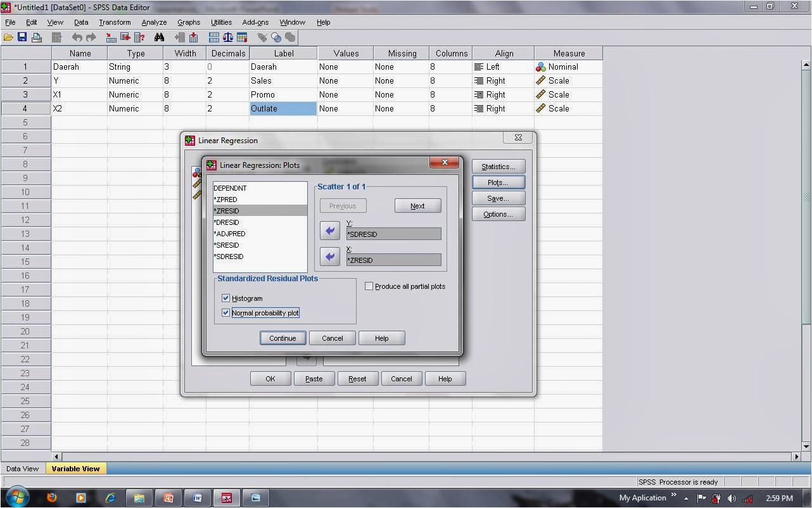The height and width of the screenshot is (508, 812).
Task: Save the dataset with the floppy disk icon
Action: click(22, 37)
